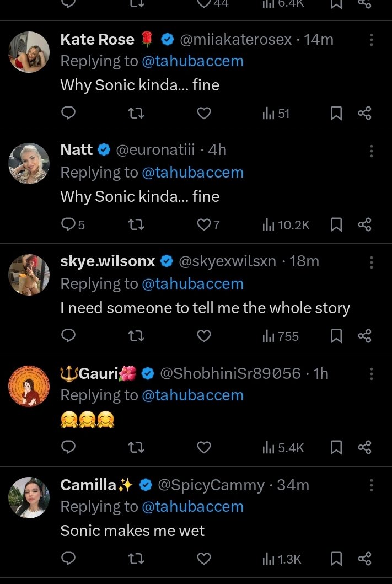Open Gauri's profile avatar
Image resolution: width=392 pixels, height=584 pixels.
click(x=29, y=386)
